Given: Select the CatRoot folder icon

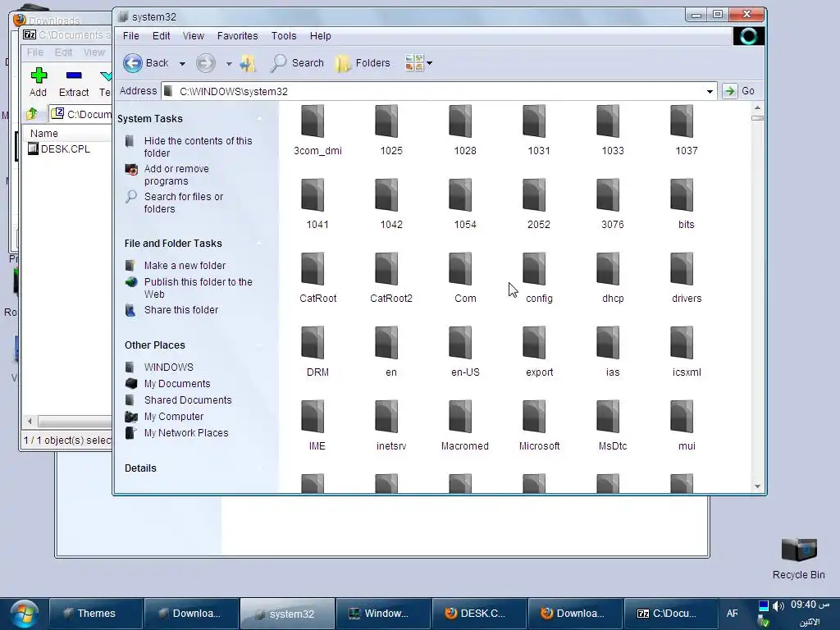Looking at the screenshot, I should [313, 269].
